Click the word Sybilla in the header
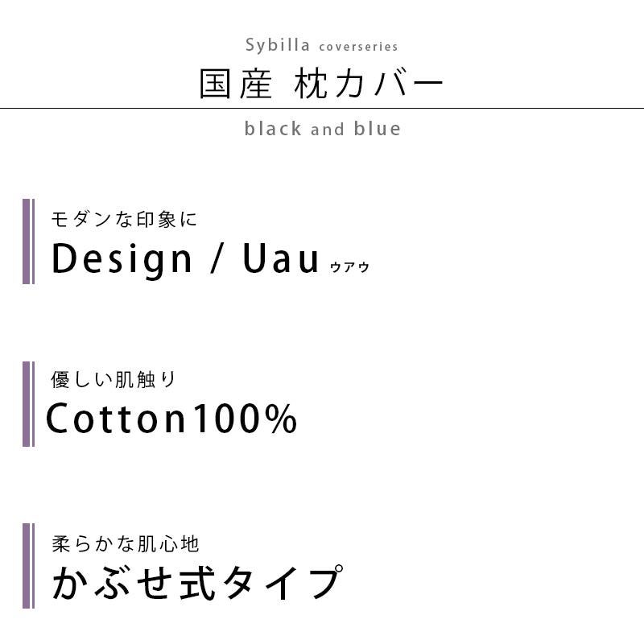 click(278, 45)
